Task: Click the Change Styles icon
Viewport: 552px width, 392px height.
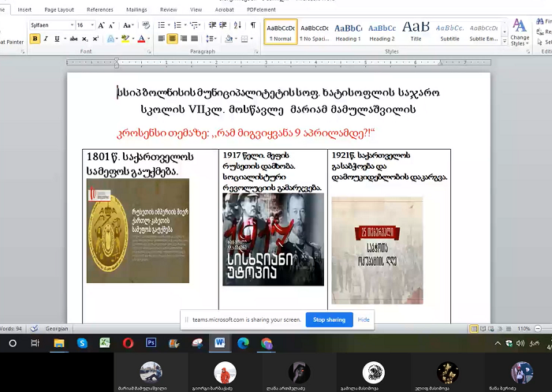Action: point(520,32)
